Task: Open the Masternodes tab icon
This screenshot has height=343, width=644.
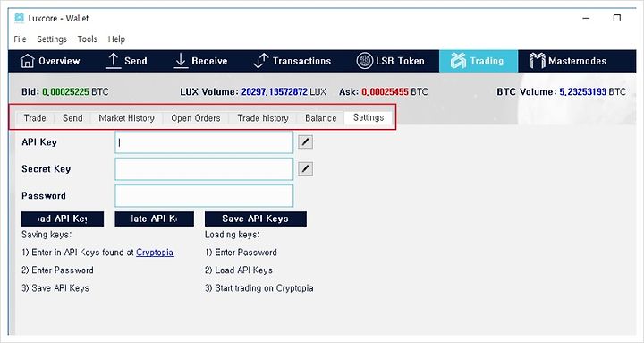Action: (x=537, y=61)
